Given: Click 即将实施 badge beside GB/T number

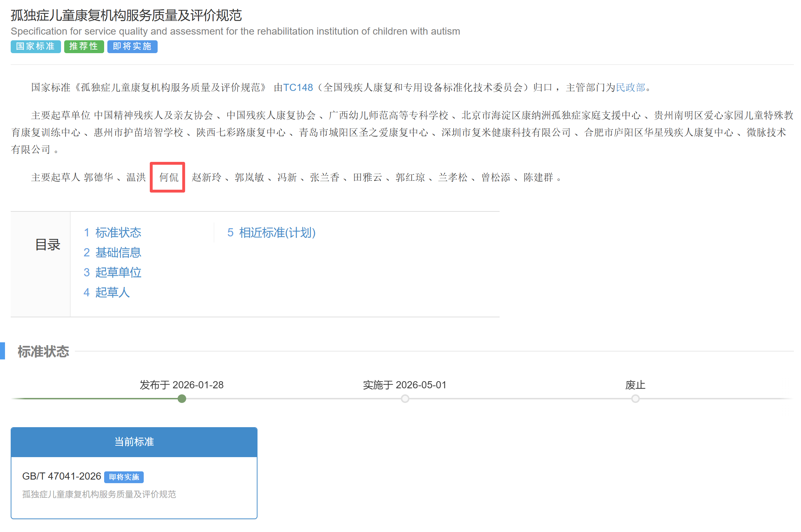Looking at the screenshot, I should point(124,477).
